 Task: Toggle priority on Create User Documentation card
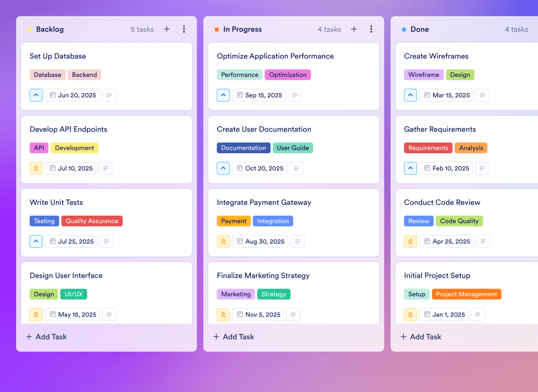pyautogui.click(x=223, y=168)
